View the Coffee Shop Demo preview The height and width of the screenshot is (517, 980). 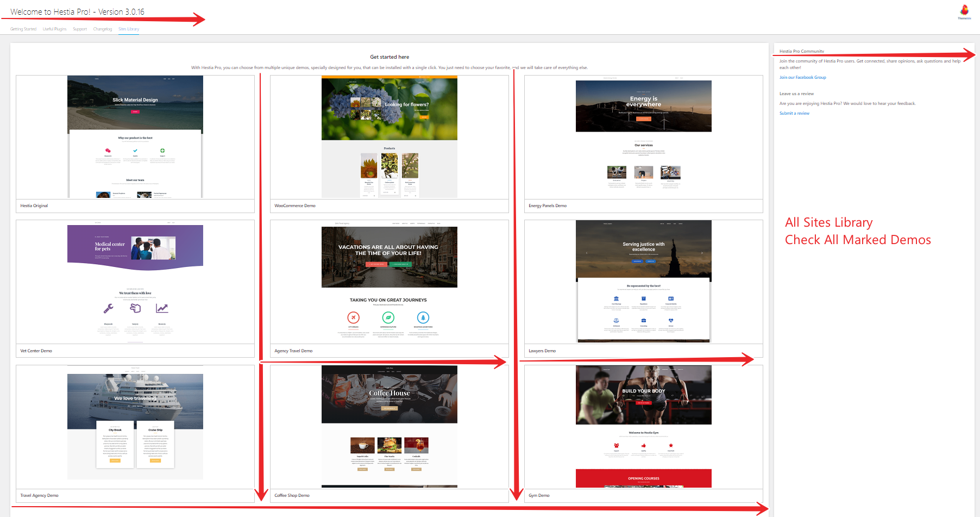tap(389, 426)
